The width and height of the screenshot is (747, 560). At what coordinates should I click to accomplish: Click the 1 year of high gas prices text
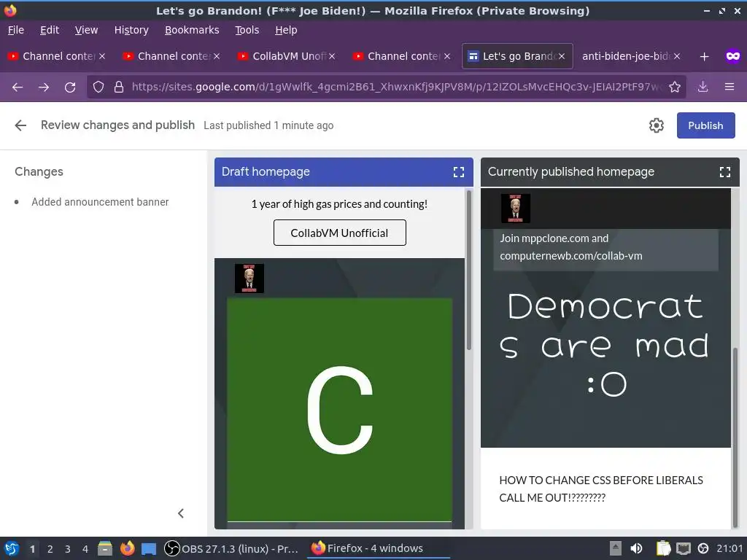[x=339, y=204]
